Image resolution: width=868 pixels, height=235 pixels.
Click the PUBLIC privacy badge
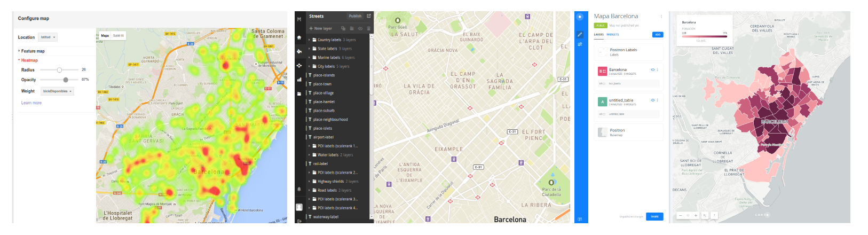click(601, 26)
